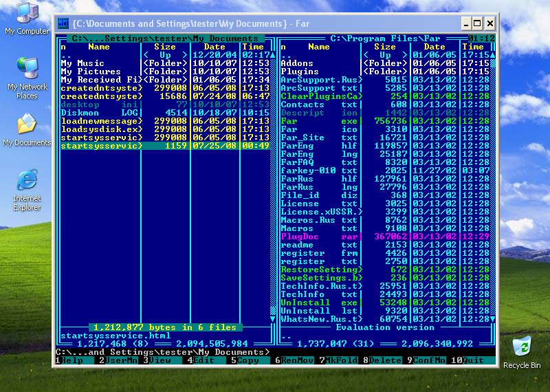The width and height of the screenshot is (550, 392).
Task: Select the desktop ini file row
Action: [165, 105]
